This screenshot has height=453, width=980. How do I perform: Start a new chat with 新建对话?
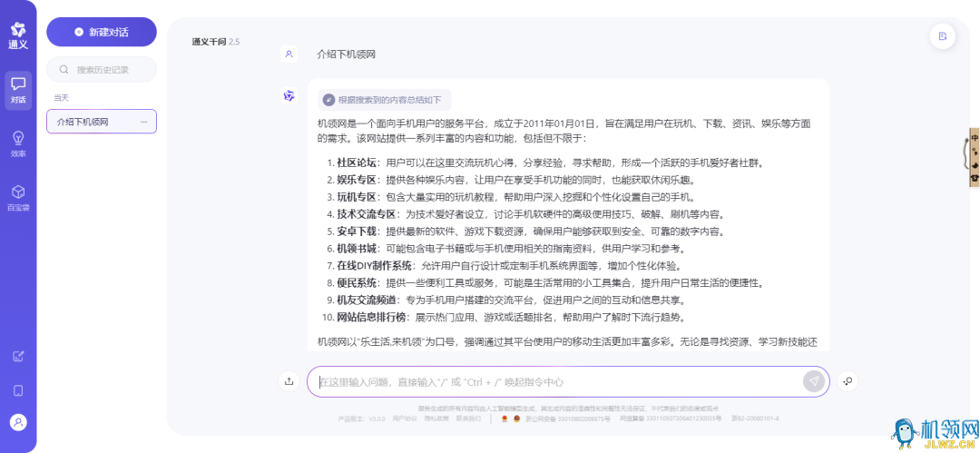102,32
